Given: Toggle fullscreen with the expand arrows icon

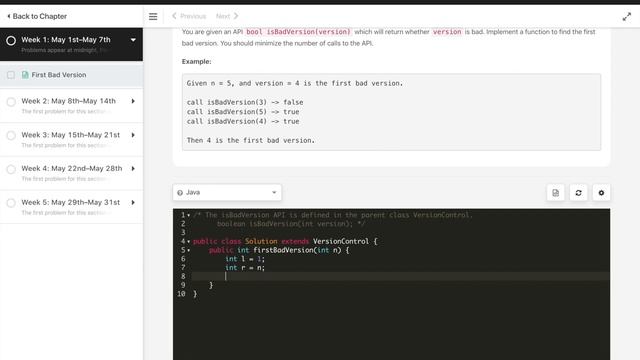Looking at the screenshot, I should [x=627, y=17].
